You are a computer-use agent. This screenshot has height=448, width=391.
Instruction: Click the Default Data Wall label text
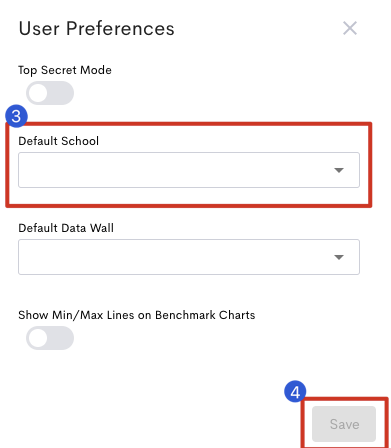pyautogui.click(x=66, y=228)
